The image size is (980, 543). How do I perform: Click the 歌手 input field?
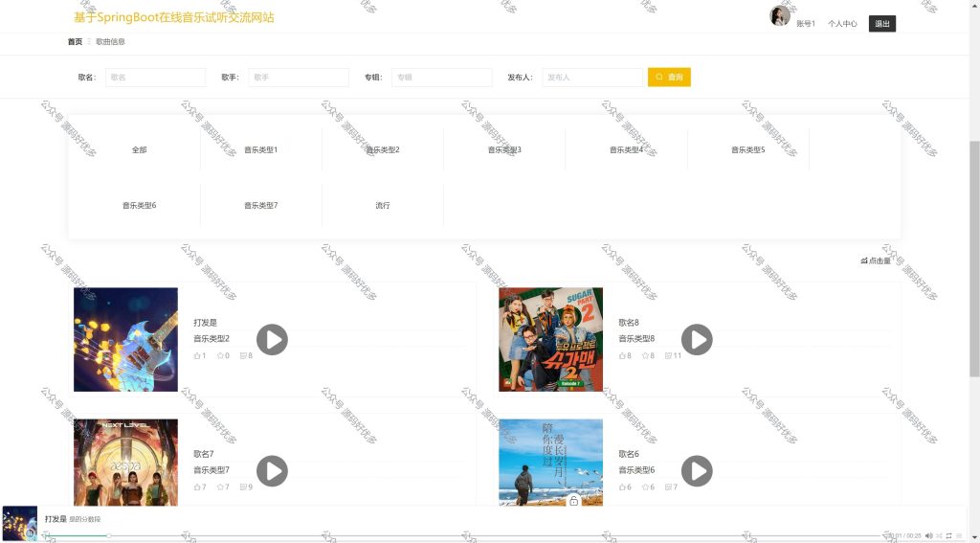pyautogui.click(x=299, y=77)
